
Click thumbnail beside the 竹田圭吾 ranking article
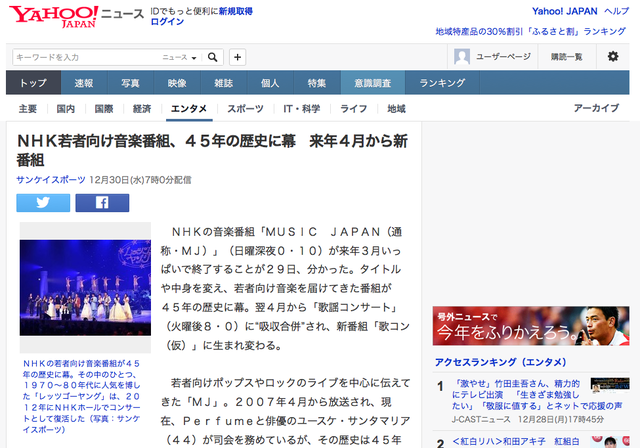(x=610, y=386)
